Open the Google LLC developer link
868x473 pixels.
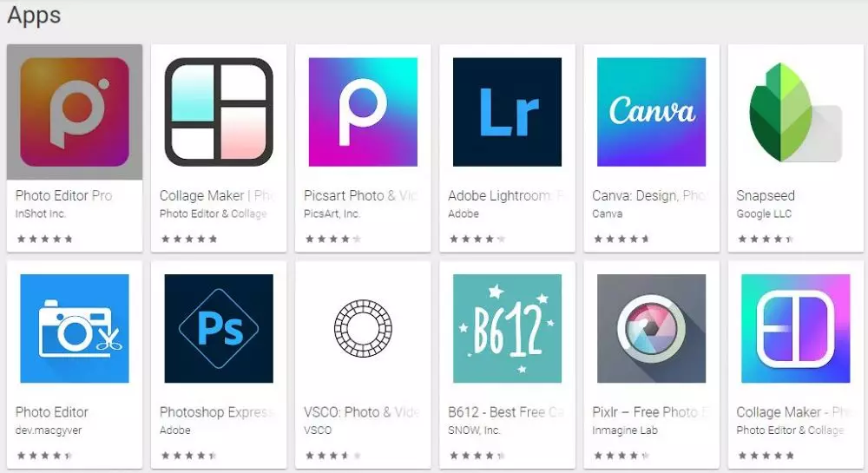pyautogui.click(x=764, y=214)
